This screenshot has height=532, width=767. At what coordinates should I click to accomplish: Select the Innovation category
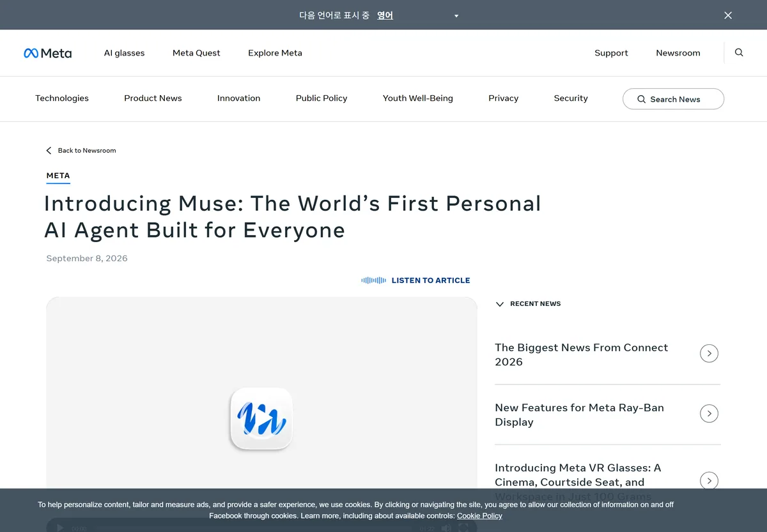click(238, 98)
